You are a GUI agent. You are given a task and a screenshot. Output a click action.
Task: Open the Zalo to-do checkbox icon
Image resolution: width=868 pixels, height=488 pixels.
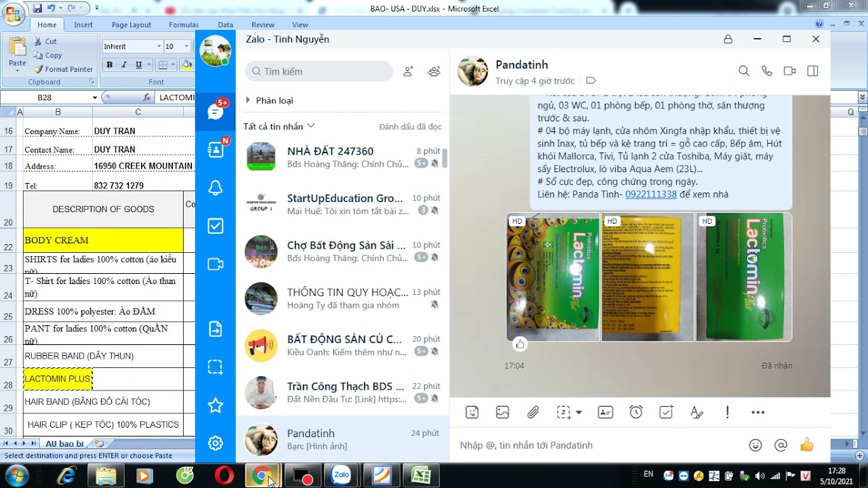[x=216, y=226]
